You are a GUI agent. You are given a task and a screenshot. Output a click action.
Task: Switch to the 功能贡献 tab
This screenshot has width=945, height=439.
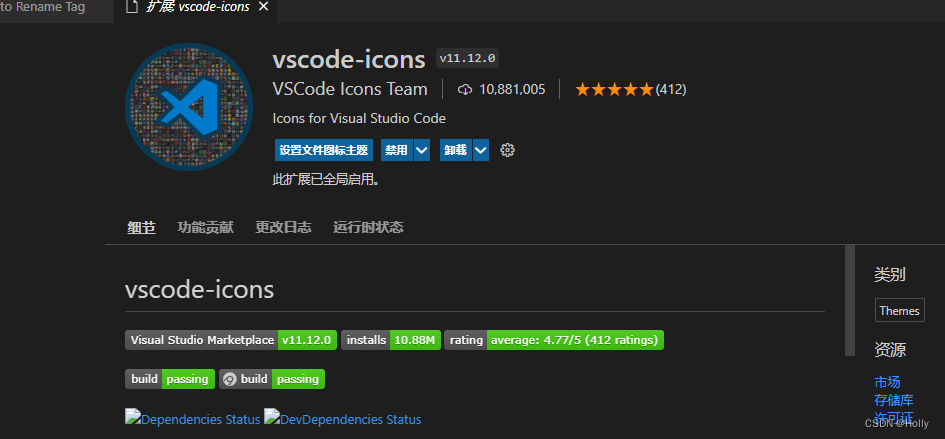pos(205,227)
